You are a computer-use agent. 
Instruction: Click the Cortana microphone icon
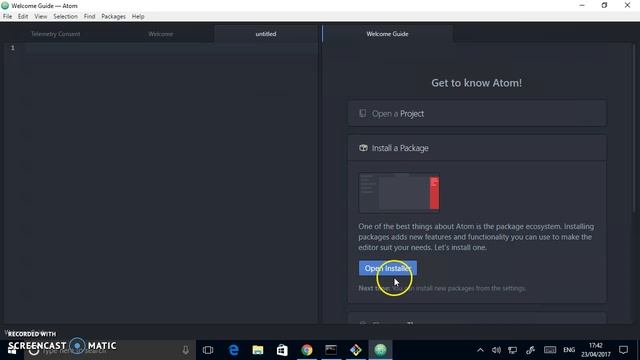pyautogui.click(x=186, y=350)
